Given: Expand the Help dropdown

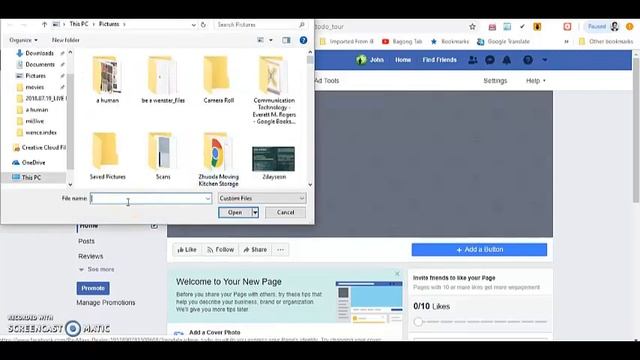Looking at the screenshot, I should (536, 81).
